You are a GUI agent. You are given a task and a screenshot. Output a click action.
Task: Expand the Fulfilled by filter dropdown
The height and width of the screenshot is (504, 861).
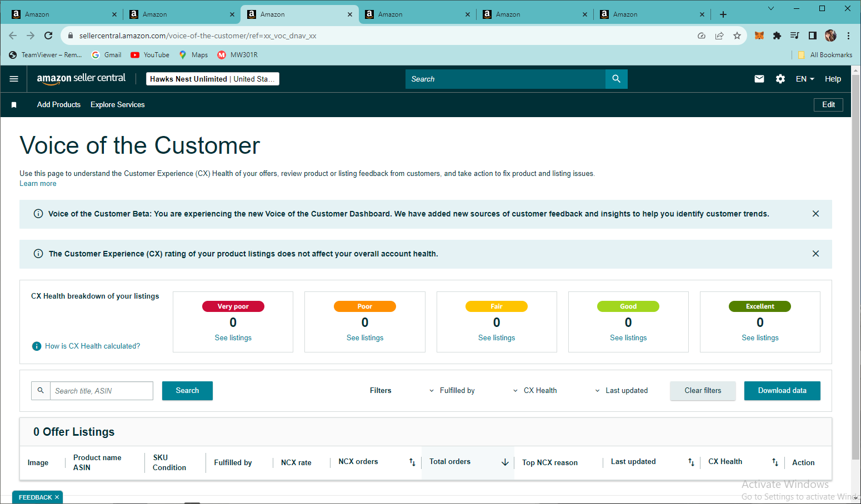(452, 391)
